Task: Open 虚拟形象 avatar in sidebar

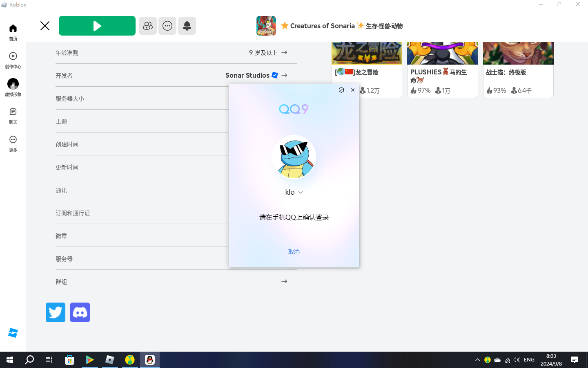Action: pos(13,88)
